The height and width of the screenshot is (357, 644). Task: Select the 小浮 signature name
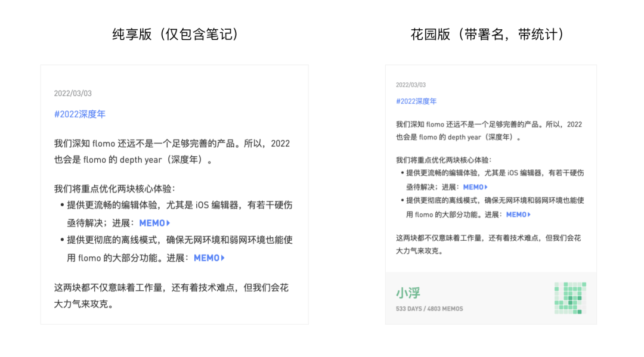point(408,293)
